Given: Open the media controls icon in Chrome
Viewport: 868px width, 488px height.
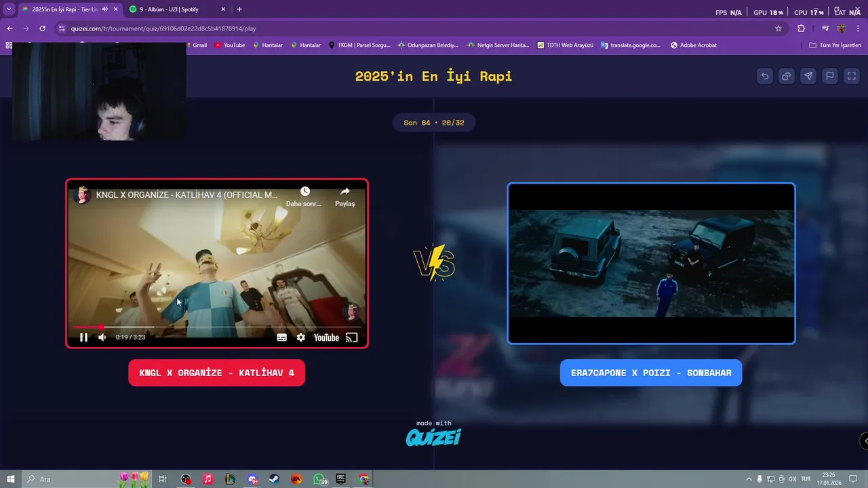Looking at the screenshot, I should click(x=825, y=28).
